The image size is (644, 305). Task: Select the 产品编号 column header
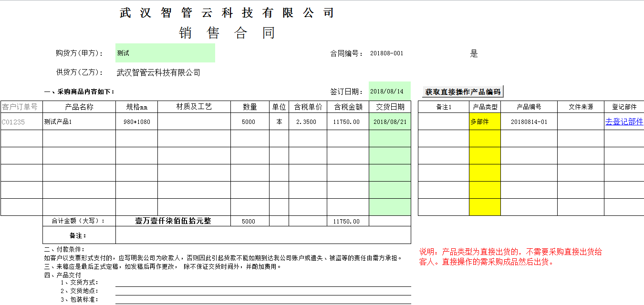coord(529,107)
